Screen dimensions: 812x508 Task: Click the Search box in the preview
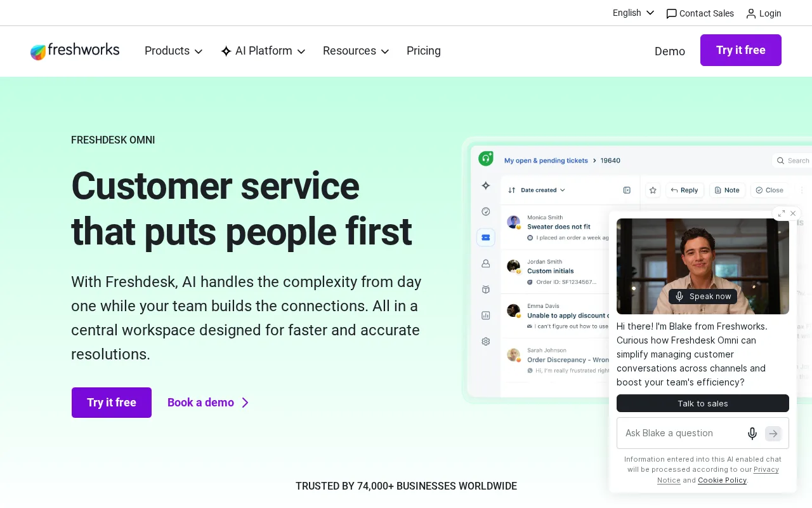793,161
